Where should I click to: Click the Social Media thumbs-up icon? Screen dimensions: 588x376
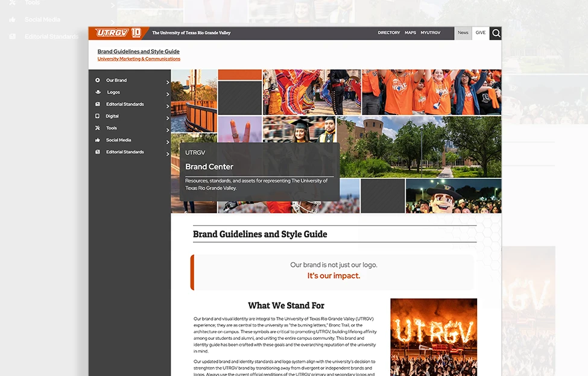pos(98,140)
